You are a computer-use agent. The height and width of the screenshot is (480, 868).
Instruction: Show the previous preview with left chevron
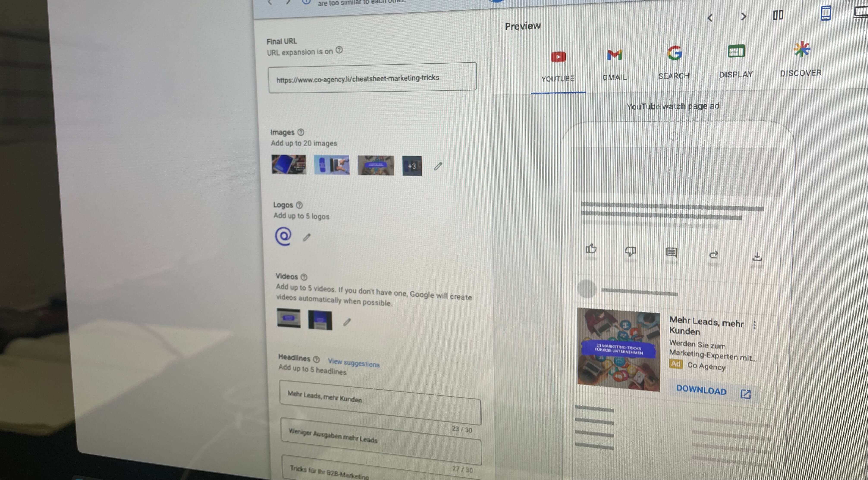710,18
